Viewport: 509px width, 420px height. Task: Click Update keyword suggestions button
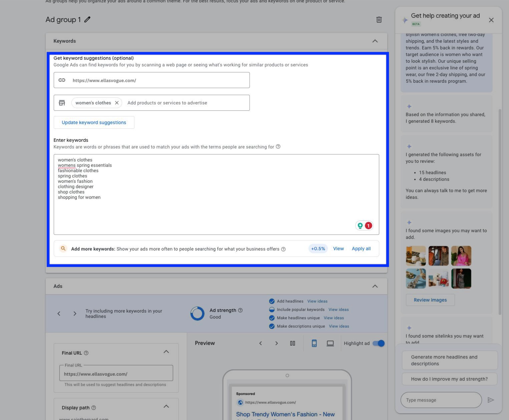tap(94, 122)
